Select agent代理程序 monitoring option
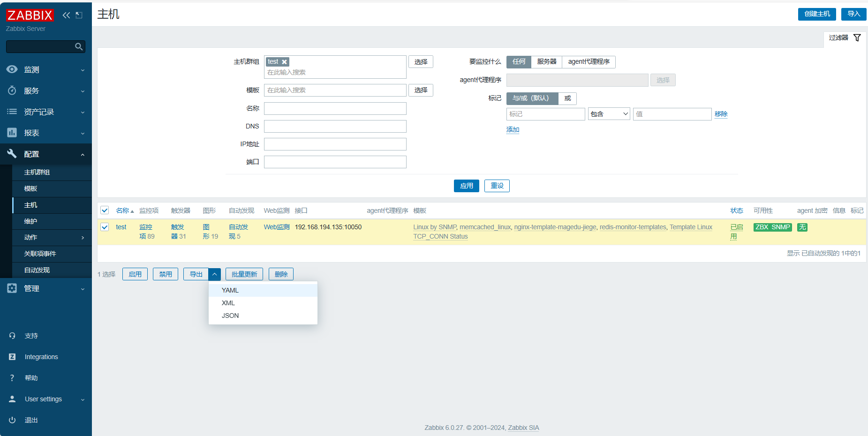The image size is (868, 436). [589, 62]
